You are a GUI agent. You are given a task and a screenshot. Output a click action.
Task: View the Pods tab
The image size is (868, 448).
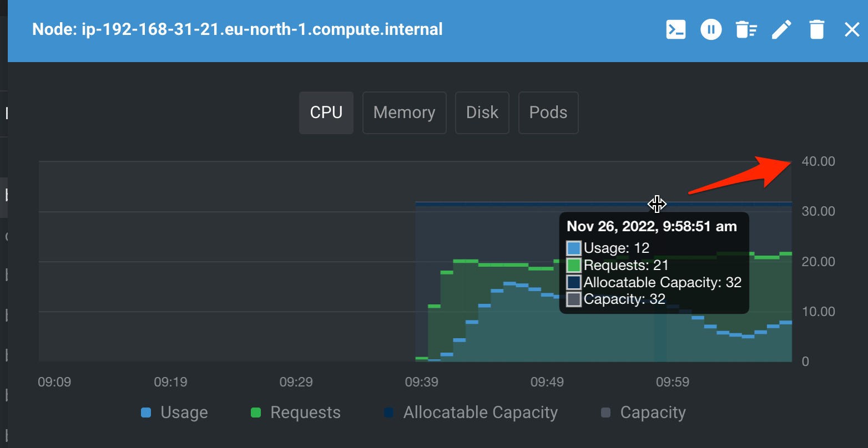click(548, 113)
